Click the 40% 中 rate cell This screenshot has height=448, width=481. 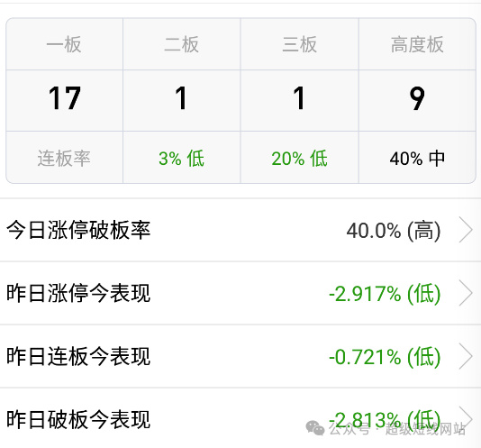[x=417, y=159]
